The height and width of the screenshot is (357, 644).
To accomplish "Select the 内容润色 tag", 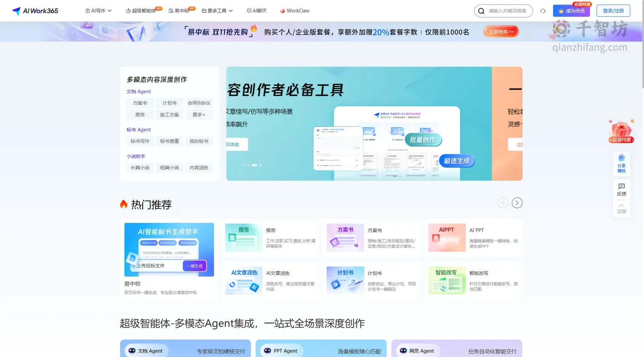I will (199, 168).
